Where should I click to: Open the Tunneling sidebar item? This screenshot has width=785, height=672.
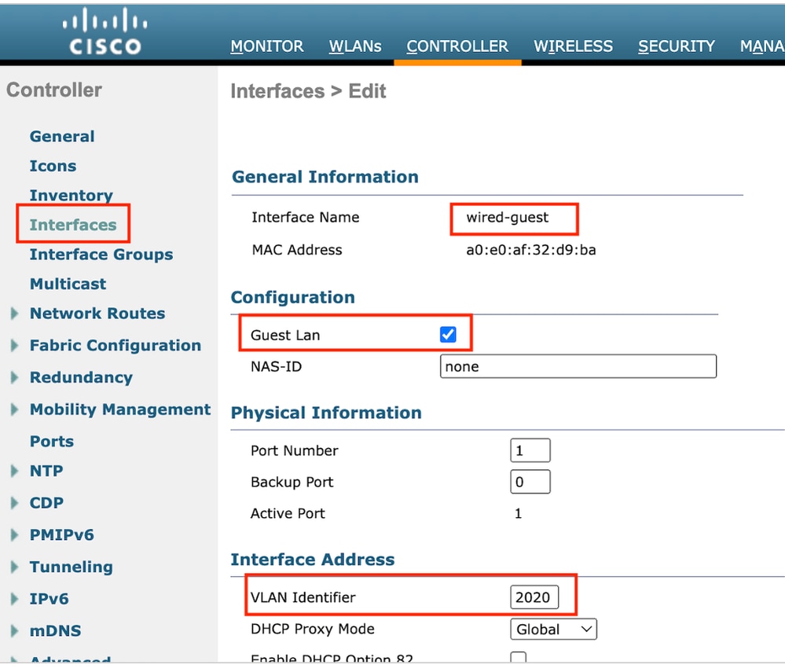[x=71, y=567]
